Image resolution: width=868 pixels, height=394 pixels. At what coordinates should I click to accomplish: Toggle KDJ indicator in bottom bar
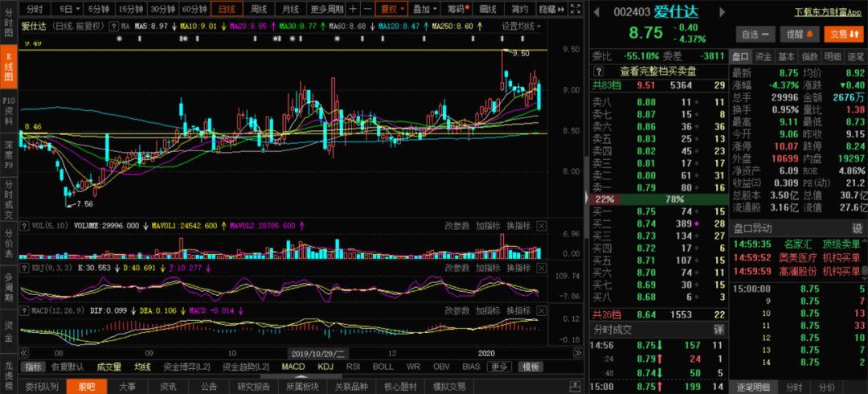coord(325,367)
